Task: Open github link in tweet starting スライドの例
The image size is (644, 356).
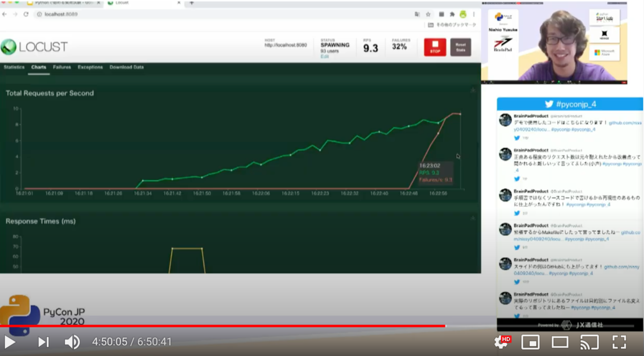Action: pyautogui.click(x=622, y=266)
